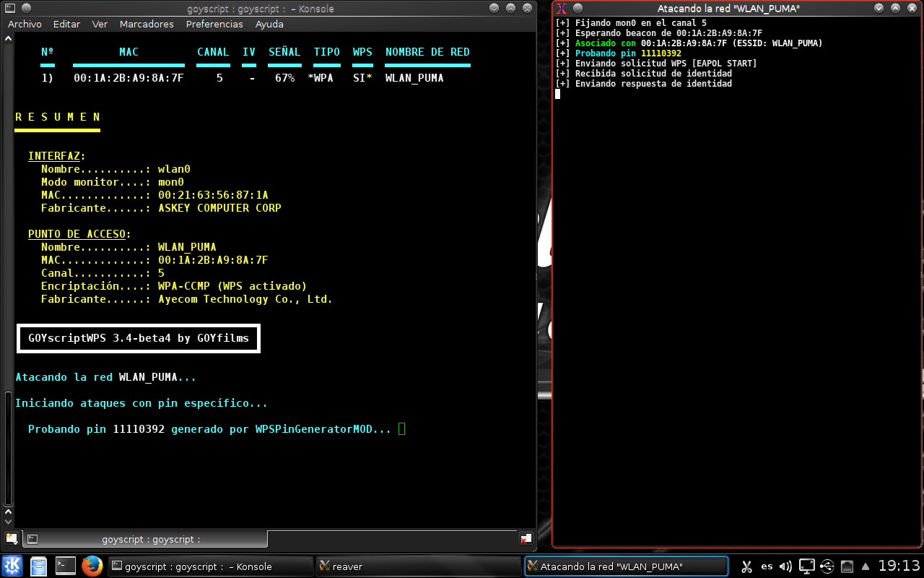Close the current Konsole tab via the tab-bar icon
Image resolution: width=924 pixels, height=578 pixels.
coord(526,538)
